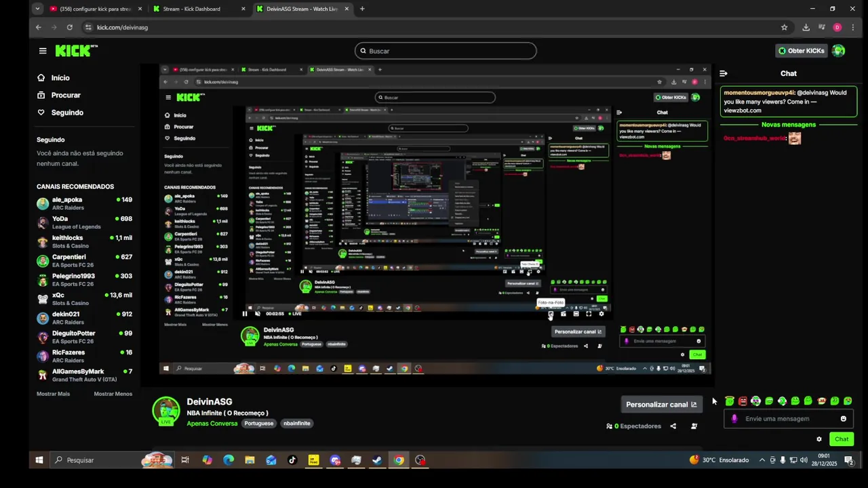Collapse the chat panel with arrow icon

(724, 73)
